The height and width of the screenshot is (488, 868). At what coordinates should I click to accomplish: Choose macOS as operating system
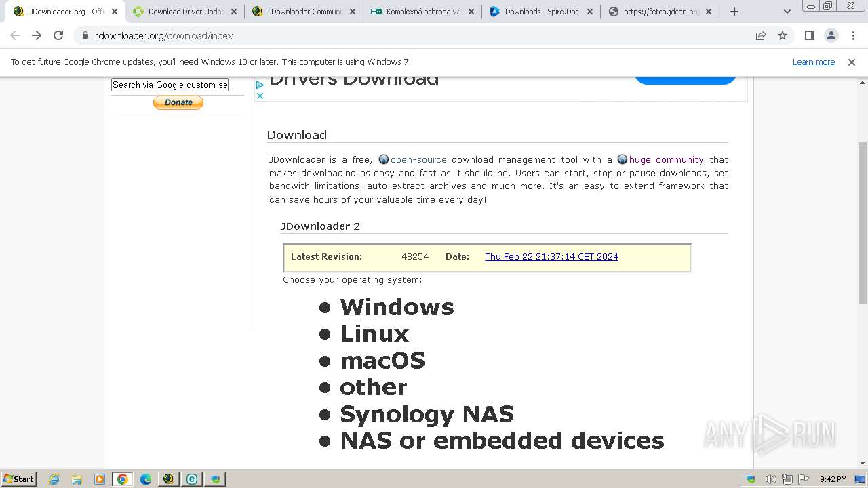click(382, 361)
